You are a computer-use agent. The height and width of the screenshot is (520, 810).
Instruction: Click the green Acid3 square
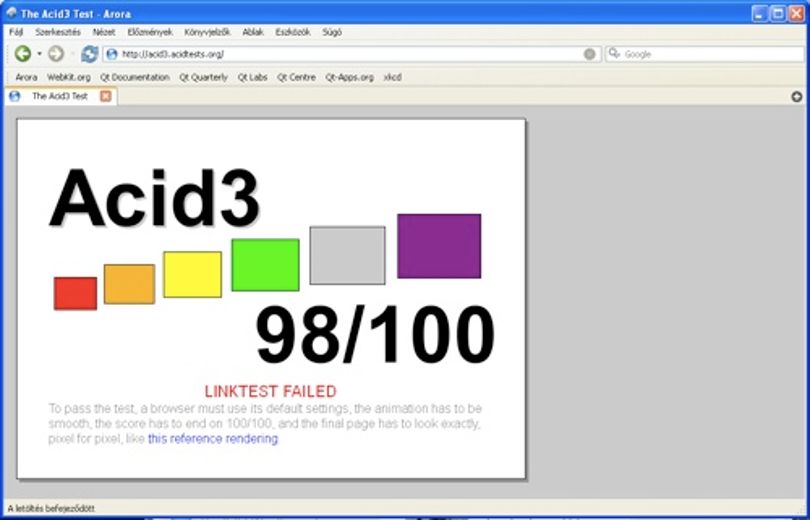click(266, 265)
